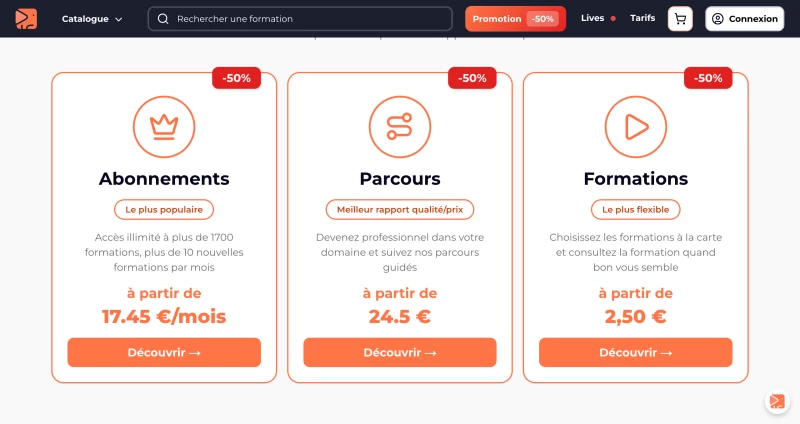Click the path icon on Parcours card
This screenshot has height=424, width=800.
tap(399, 127)
